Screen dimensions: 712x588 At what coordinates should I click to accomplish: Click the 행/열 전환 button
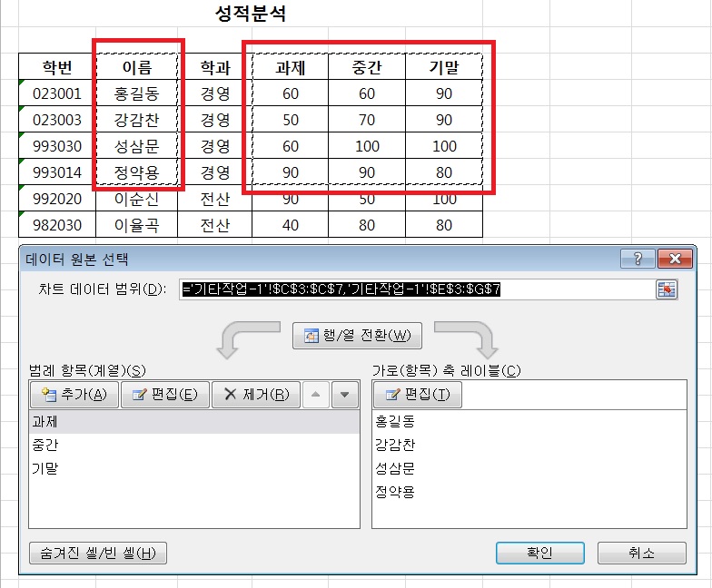357,337
